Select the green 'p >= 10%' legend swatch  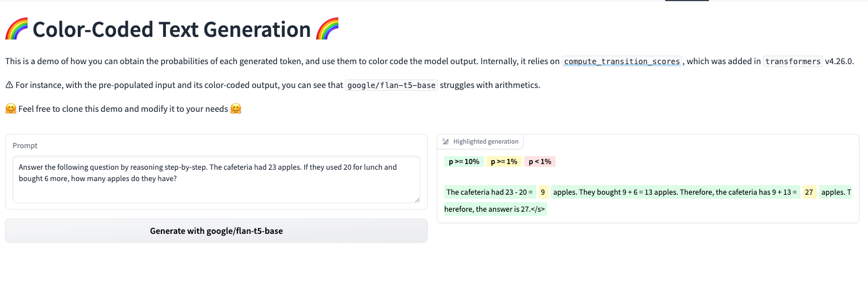pyautogui.click(x=464, y=162)
